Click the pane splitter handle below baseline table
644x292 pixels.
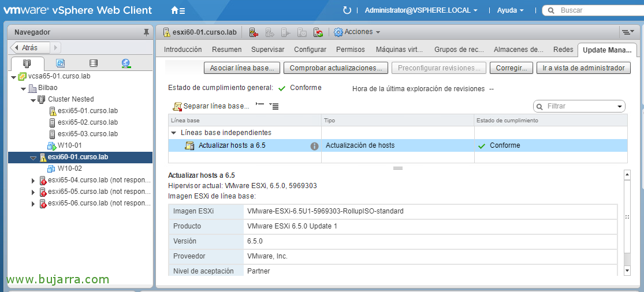[397, 168]
